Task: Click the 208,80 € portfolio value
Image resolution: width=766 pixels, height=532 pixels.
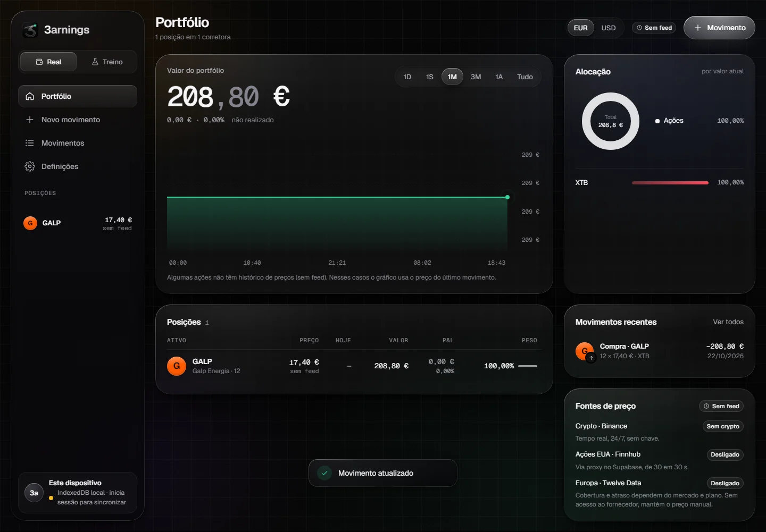Action: [x=229, y=97]
